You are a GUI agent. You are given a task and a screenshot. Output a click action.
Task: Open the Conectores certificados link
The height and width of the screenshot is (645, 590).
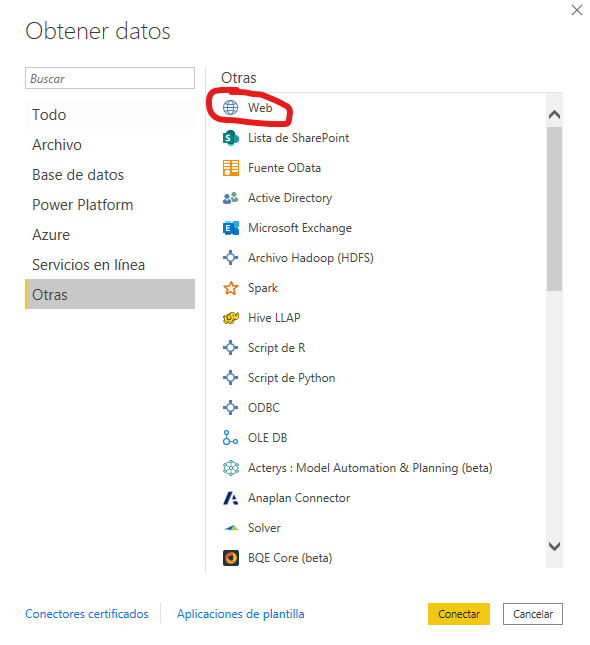pyautogui.click(x=87, y=614)
